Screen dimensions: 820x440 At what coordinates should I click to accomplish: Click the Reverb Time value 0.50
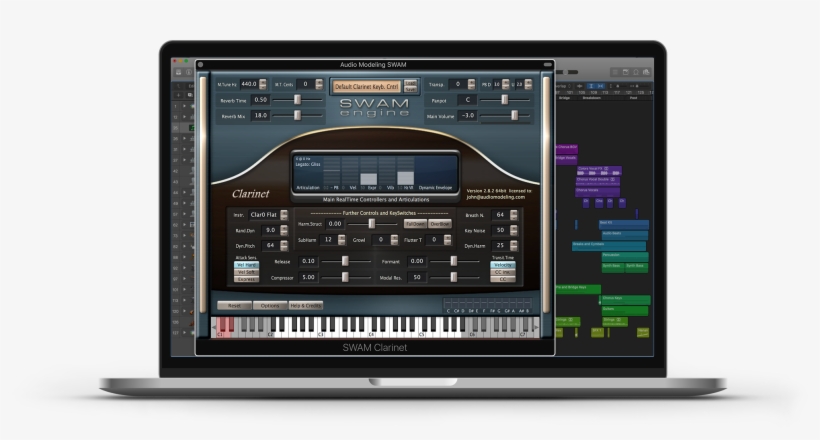click(260, 99)
